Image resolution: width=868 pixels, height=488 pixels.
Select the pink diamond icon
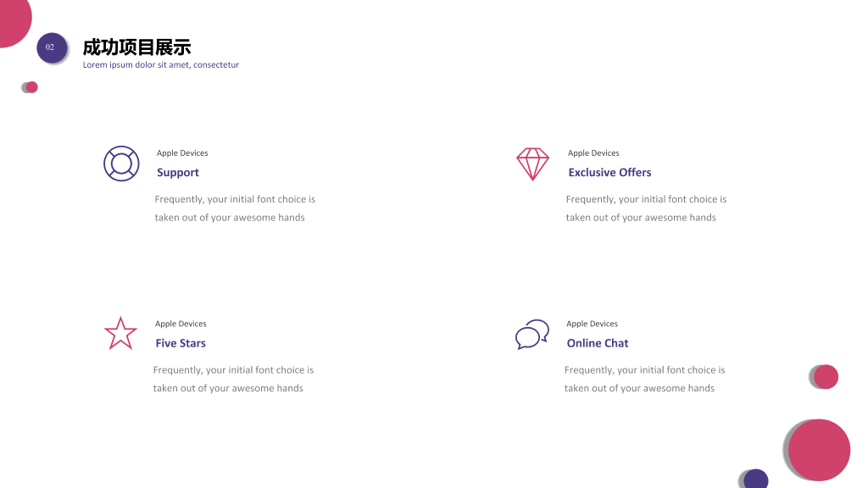[532, 164]
